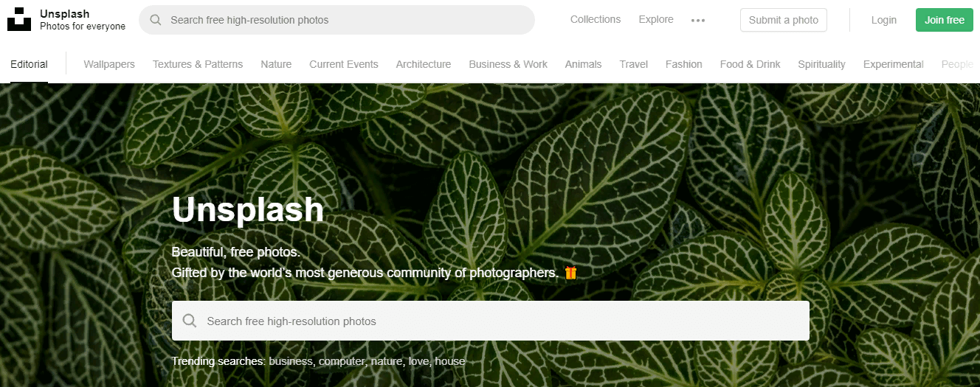
Task: Open the Explore link
Action: tap(656, 19)
